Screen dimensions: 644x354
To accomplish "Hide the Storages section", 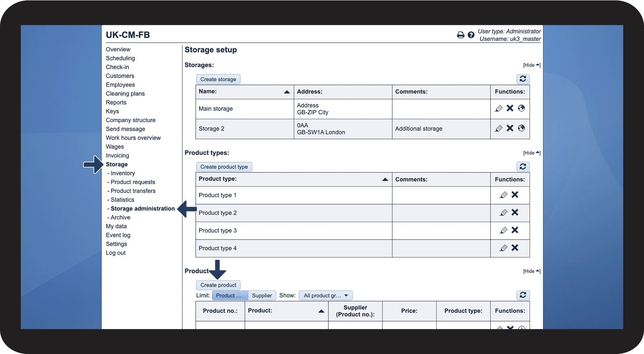I will (x=532, y=65).
